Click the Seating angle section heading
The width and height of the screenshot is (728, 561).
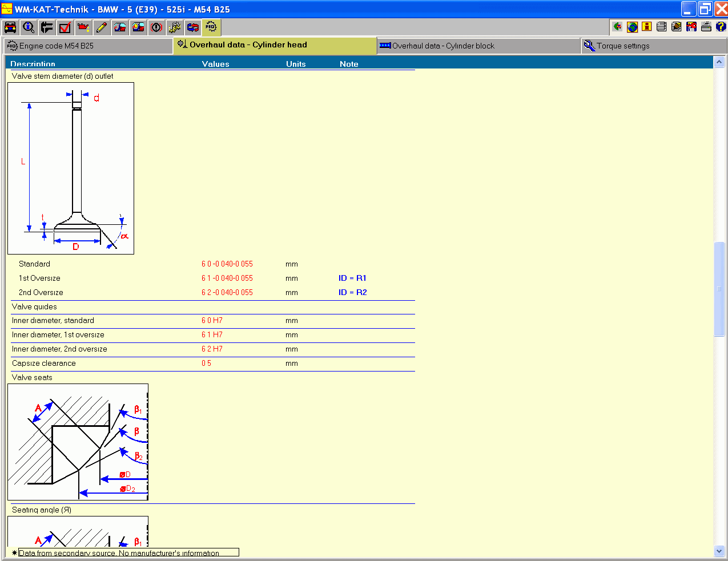click(41, 510)
